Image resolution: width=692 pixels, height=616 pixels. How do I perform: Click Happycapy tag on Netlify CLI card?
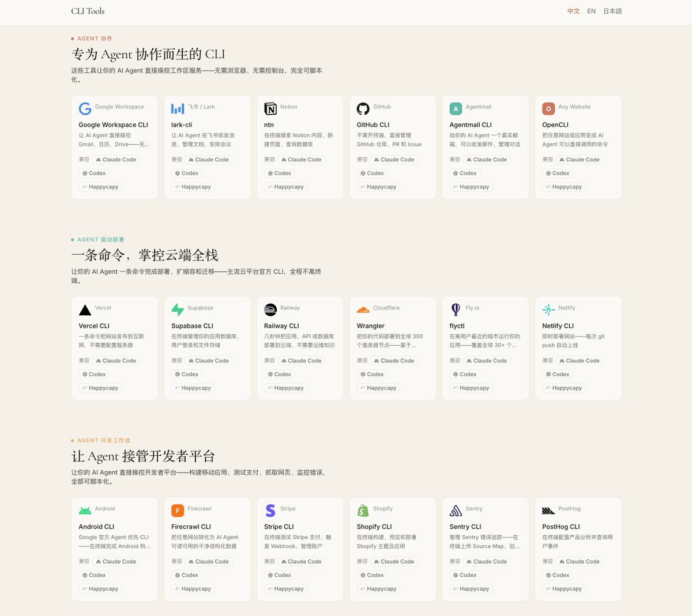(564, 388)
